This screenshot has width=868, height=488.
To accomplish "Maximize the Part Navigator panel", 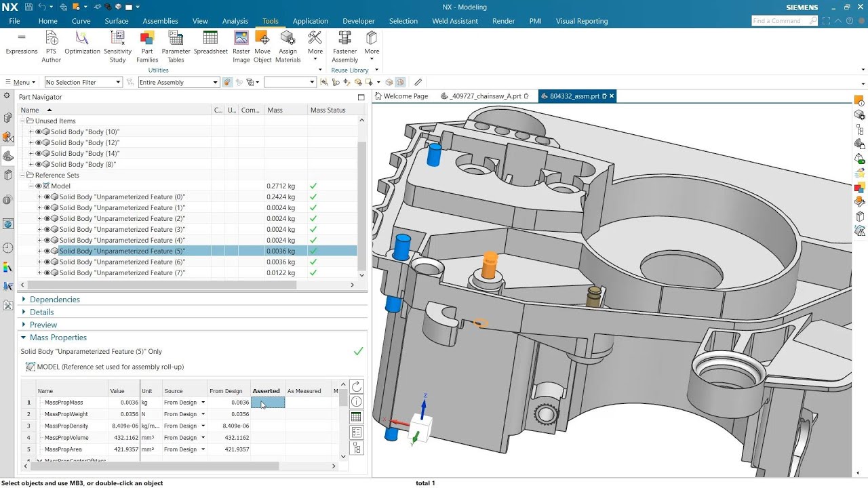I will (x=361, y=97).
